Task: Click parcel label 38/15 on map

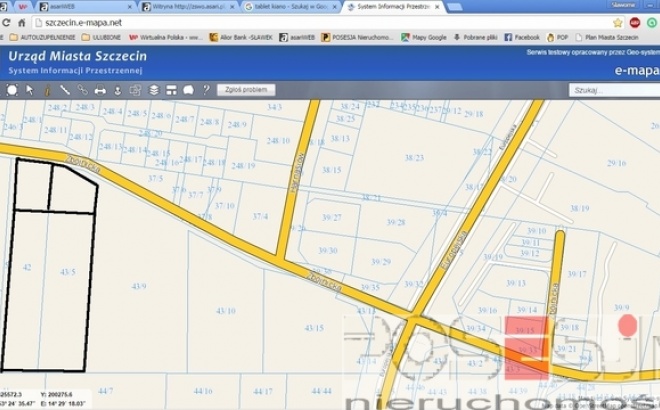Action: (x=332, y=170)
